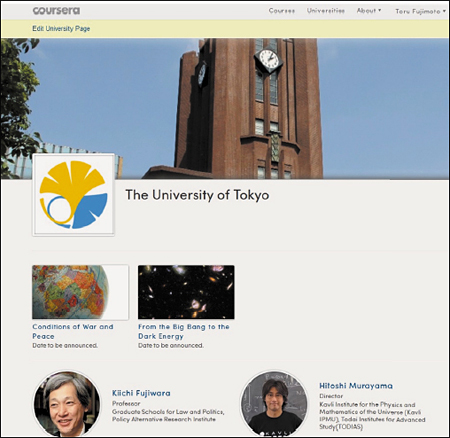Select 'Date to be announced.' under Conditions of War
The image size is (450, 438).
pyautogui.click(x=65, y=346)
